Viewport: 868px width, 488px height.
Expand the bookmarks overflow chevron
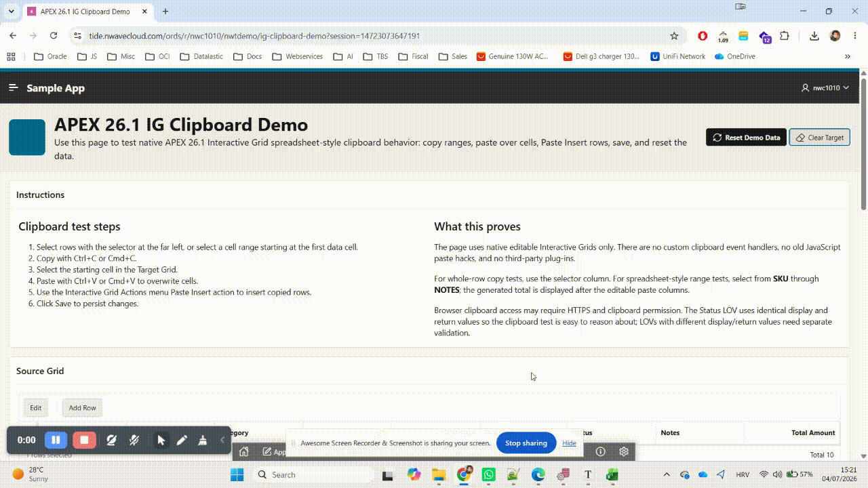pos(848,56)
